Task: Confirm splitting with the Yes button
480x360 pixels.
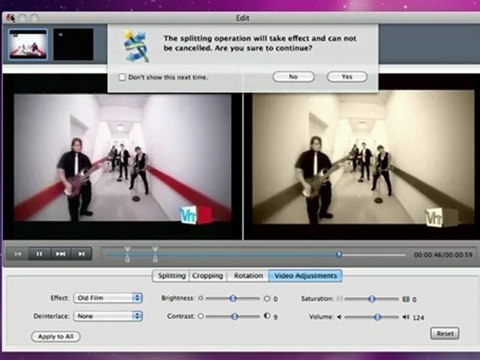Action: pos(347,77)
